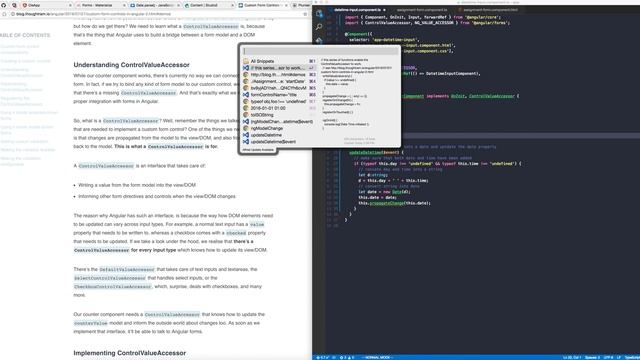Screen dimensions: 640x360
Task: Choose the './Assignment...e: startDate' snippet
Action: (x=279, y=81)
